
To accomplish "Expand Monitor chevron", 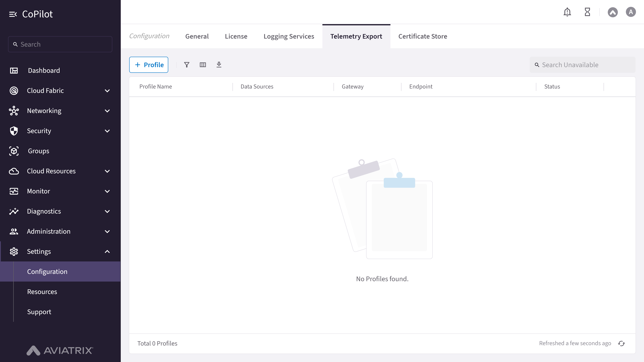I will coord(107,191).
